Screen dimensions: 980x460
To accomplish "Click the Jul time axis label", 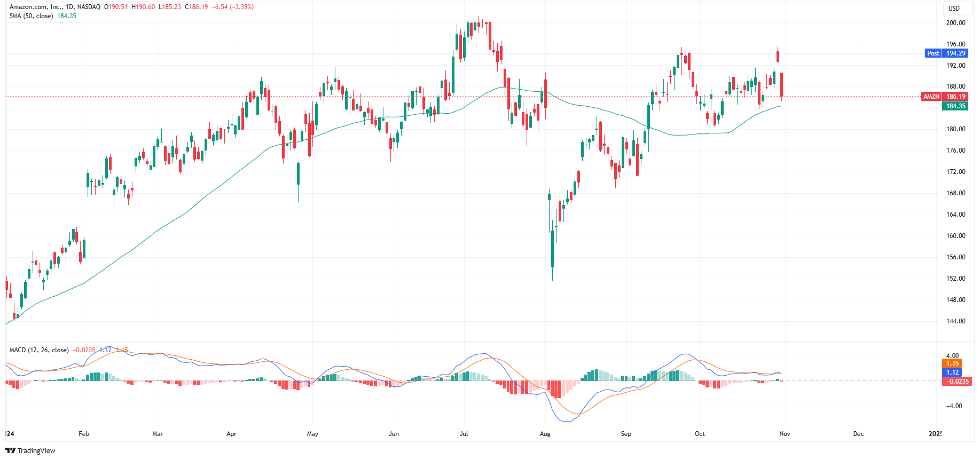I will pos(464,434).
